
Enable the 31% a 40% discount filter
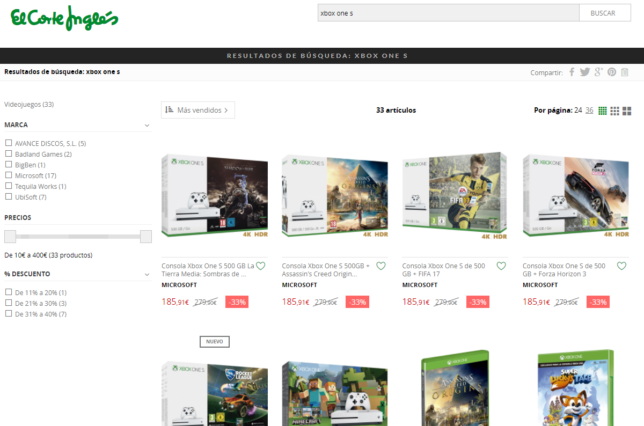pyautogui.click(x=9, y=314)
